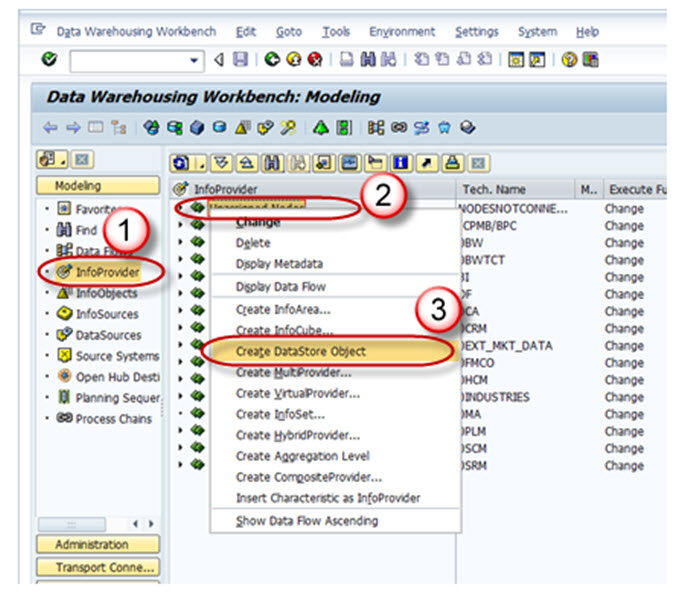
Task: Click the blue Information icon in tree toolbar
Action: (401, 161)
